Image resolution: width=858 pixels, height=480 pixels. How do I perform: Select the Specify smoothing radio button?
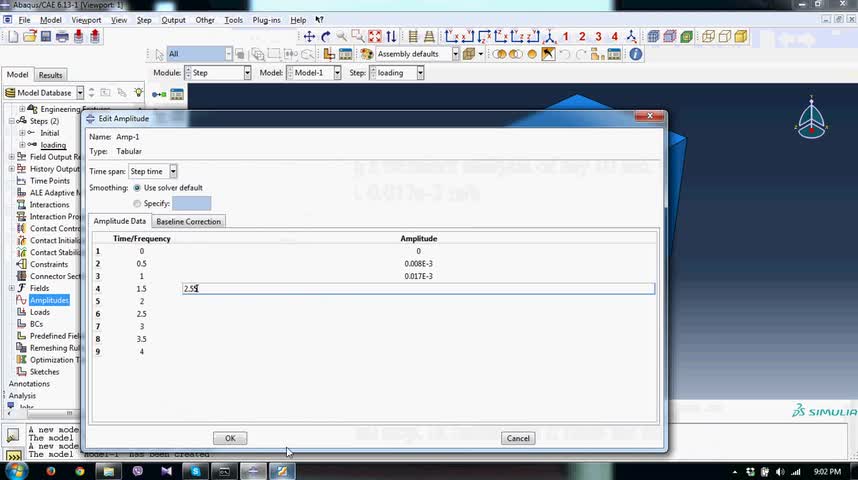coord(137,204)
